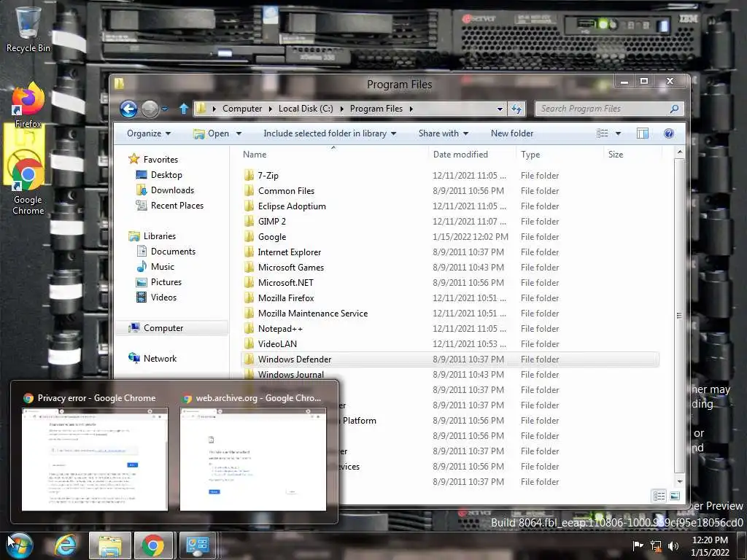
Task: Go back with the Explorer Back arrow
Action: [128, 109]
